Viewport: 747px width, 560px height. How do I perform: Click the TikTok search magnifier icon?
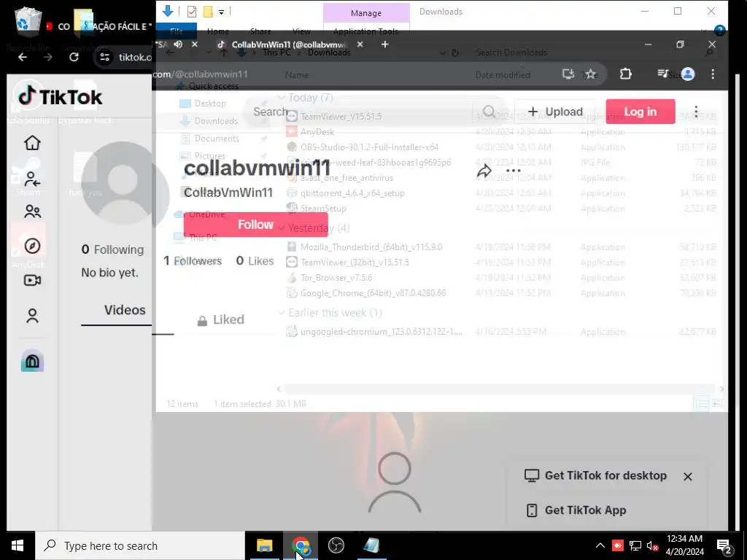point(489,112)
